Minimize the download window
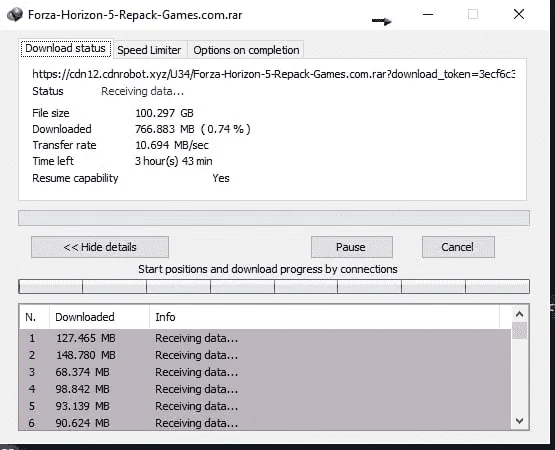This screenshot has height=450, width=555. (428, 15)
